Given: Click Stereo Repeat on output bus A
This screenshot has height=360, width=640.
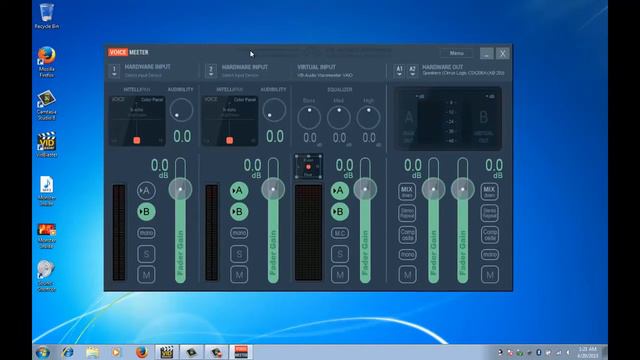Looking at the screenshot, I should tap(407, 213).
